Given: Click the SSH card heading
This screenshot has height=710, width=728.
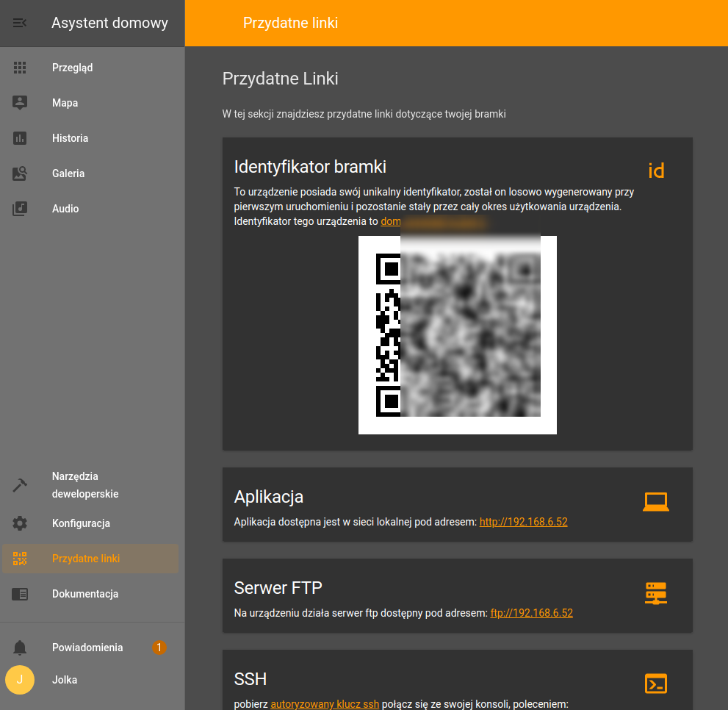Looking at the screenshot, I should click(x=251, y=679).
